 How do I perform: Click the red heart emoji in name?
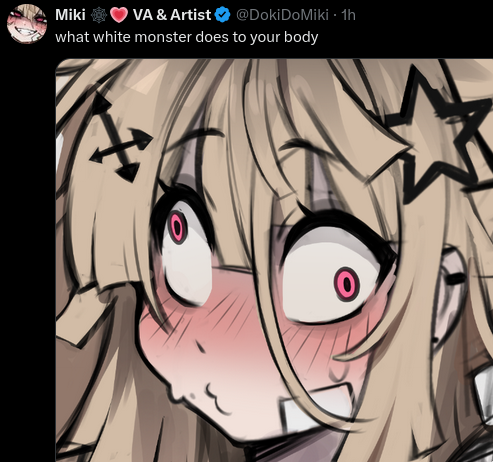pos(119,15)
